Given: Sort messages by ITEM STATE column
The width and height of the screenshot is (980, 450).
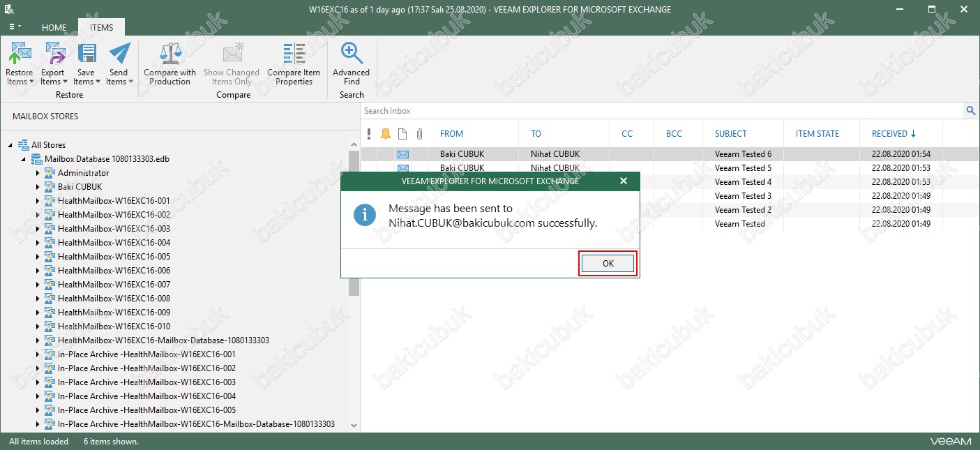Looking at the screenshot, I should coord(817,134).
